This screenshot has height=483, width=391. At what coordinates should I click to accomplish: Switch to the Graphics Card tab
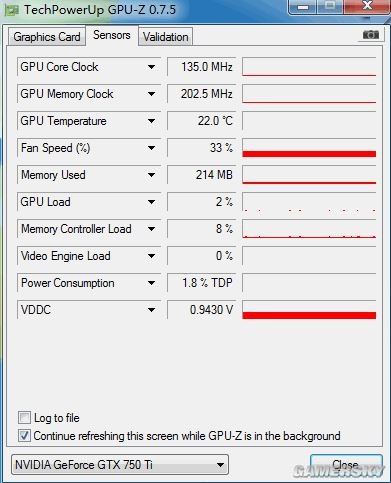pyautogui.click(x=47, y=37)
